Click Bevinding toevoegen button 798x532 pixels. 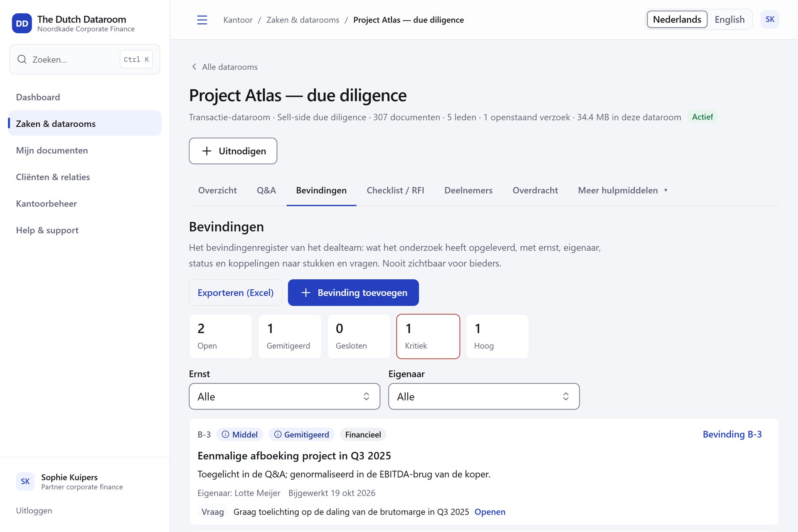(x=353, y=293)
